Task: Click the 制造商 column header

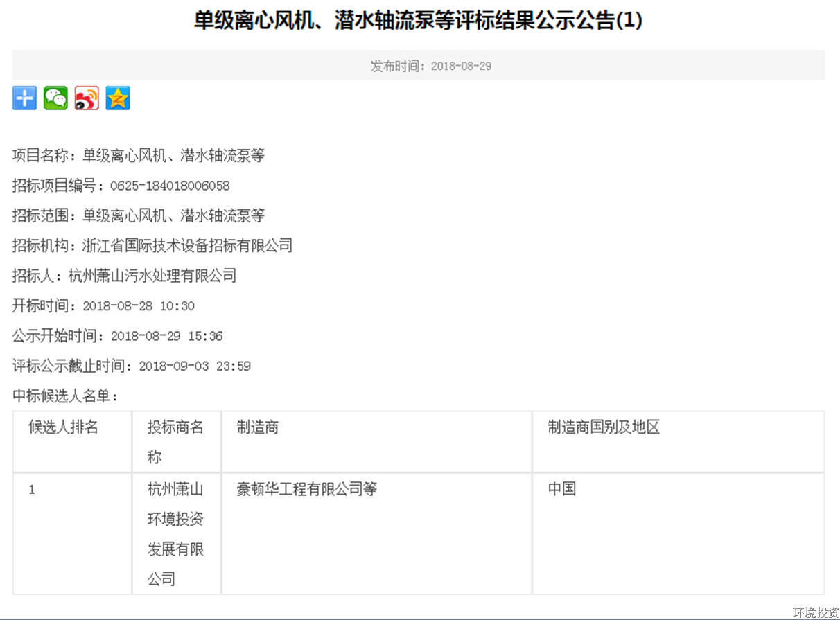Action: 258,427
